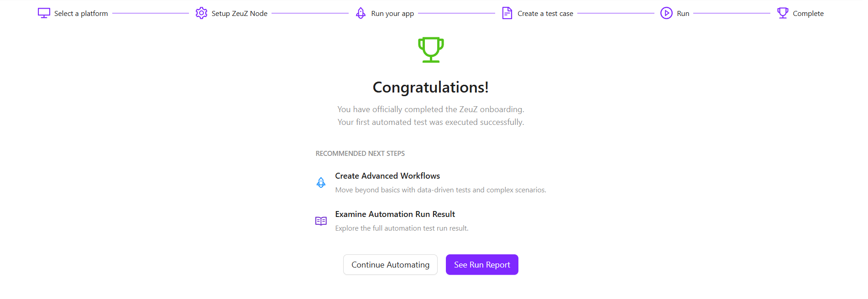Image resolution: width=868 pixels, height=299 pixels.
Task: Select the Complete step label
Action: (x=808, y=14)
